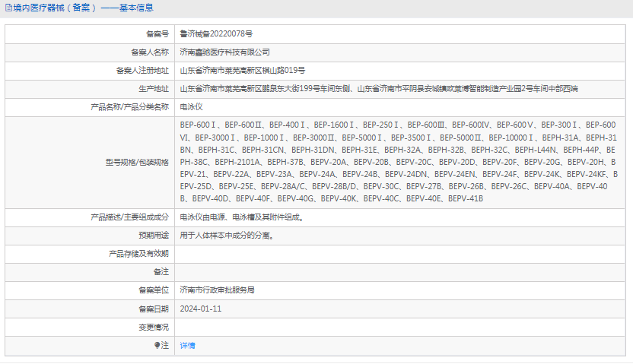633x364 pixels.
Task: Select registered address 山东省济南市莱芜高新区棋山路019号
Action: click(243, 70)
